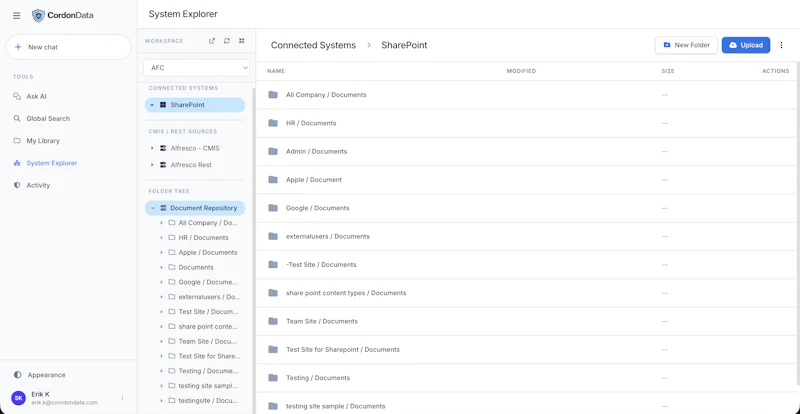This screenshot has width=800, height=414.
Task: Select Test Site for Share... tree item
Action: pyautogui.click(x=209, y=356)
